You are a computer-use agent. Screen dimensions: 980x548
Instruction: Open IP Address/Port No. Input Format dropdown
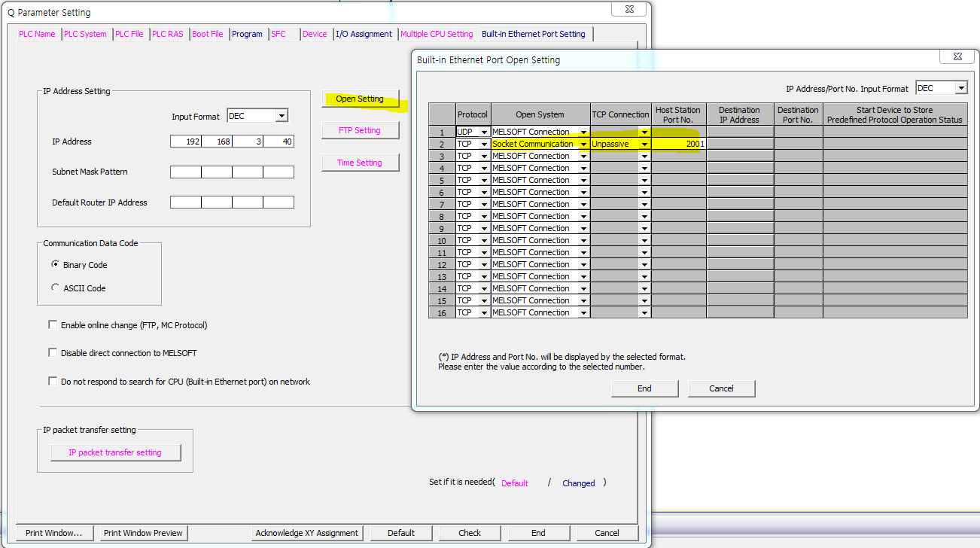click(x=961, y=88)
